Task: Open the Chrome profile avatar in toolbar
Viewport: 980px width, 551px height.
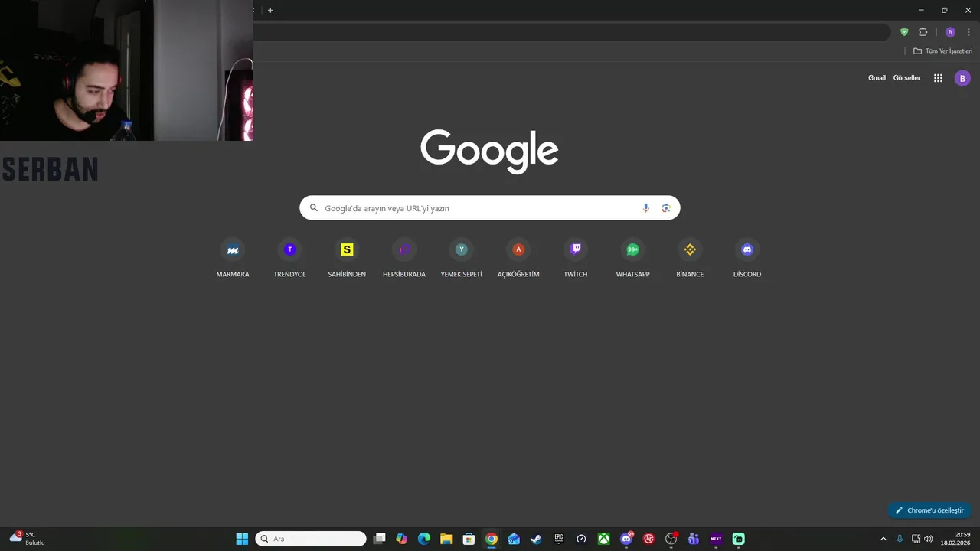Action: pyautogui.click(x=950, y=32)
